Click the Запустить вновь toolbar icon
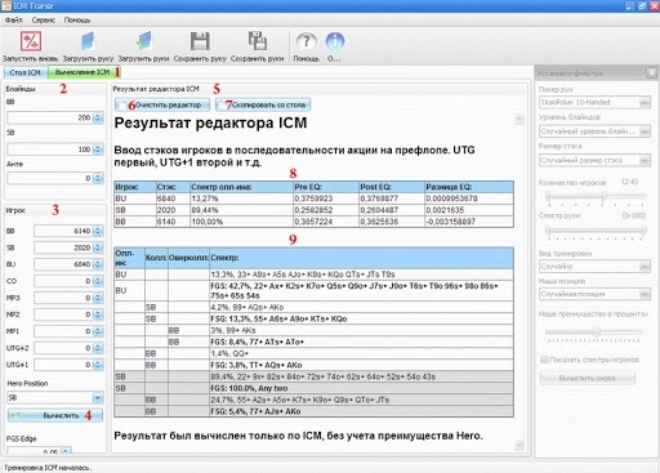Viewport: 660px width, 473px height. (30, 41)
